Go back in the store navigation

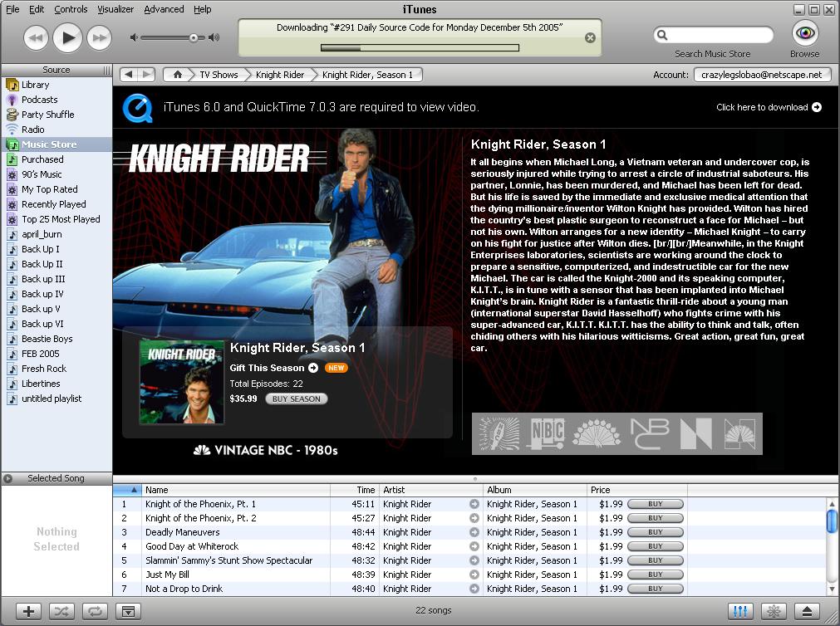(129, 75)
